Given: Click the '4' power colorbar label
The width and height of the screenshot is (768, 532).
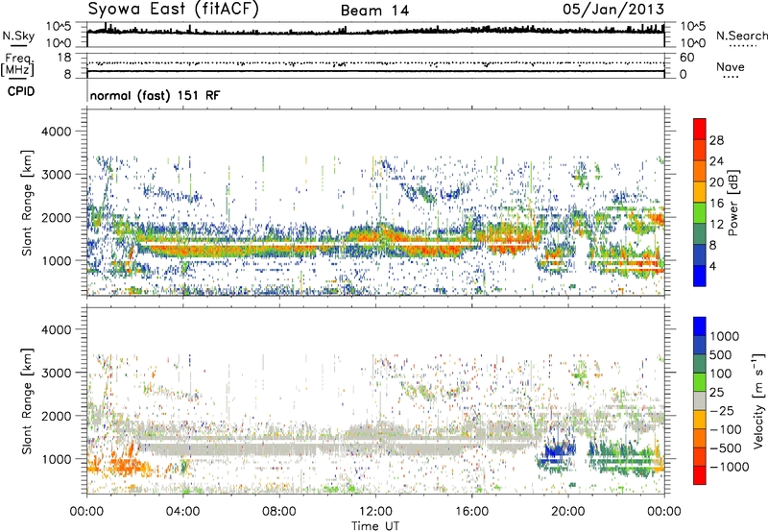Looking at the screenshot, I should [x=712, y=266].
